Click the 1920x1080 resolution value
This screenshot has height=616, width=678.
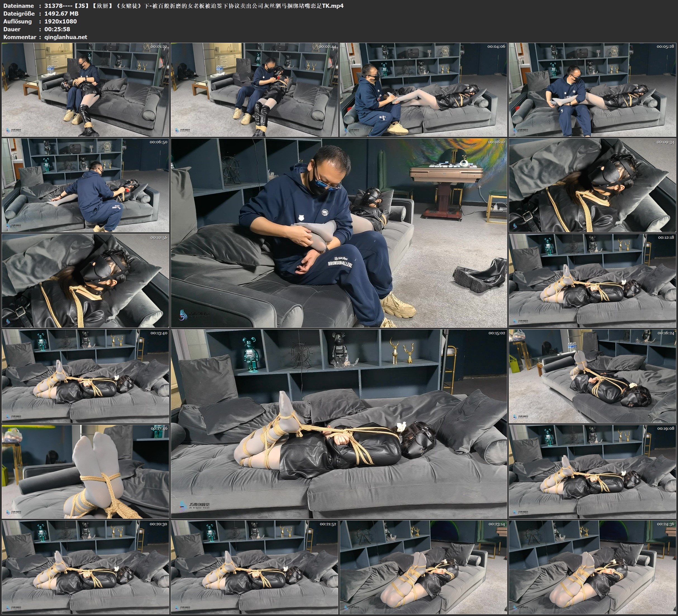coord(61,21)
